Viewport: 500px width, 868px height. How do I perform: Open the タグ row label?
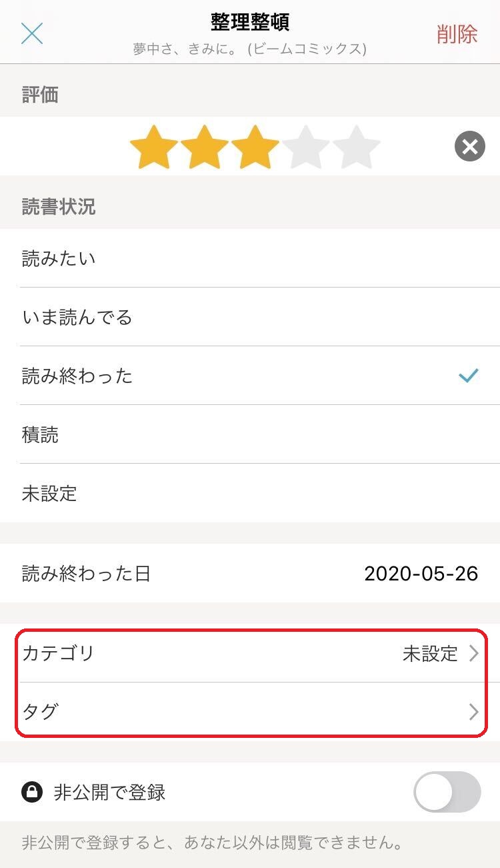coord(40,712)
